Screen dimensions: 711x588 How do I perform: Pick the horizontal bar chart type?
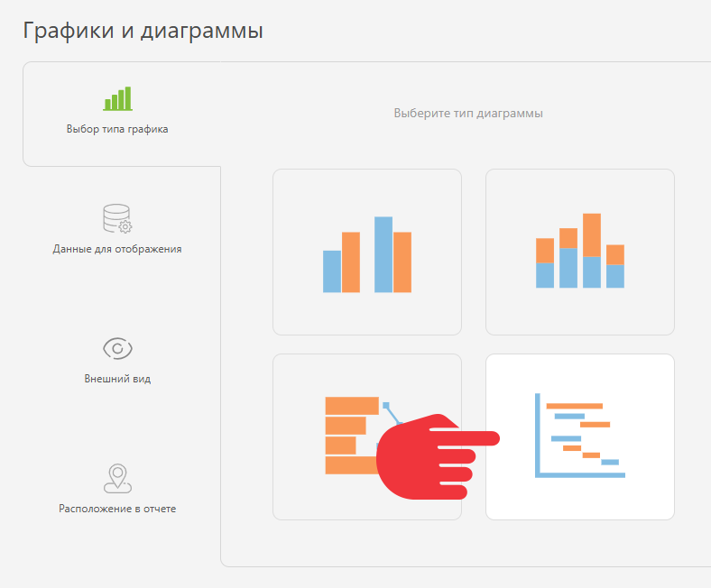click(367, 436)
